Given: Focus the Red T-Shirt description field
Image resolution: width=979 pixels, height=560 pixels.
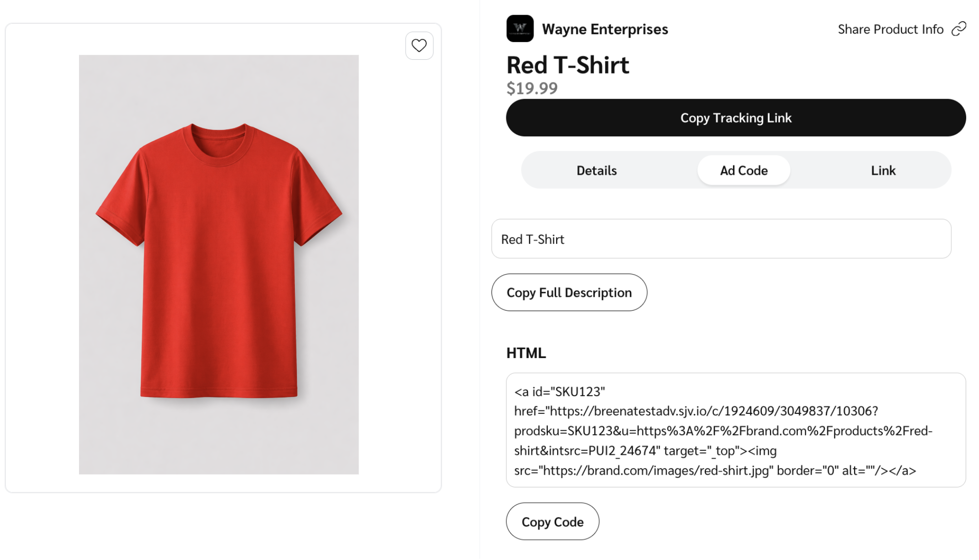Looking at the screenshot, I should click(721, 239).
